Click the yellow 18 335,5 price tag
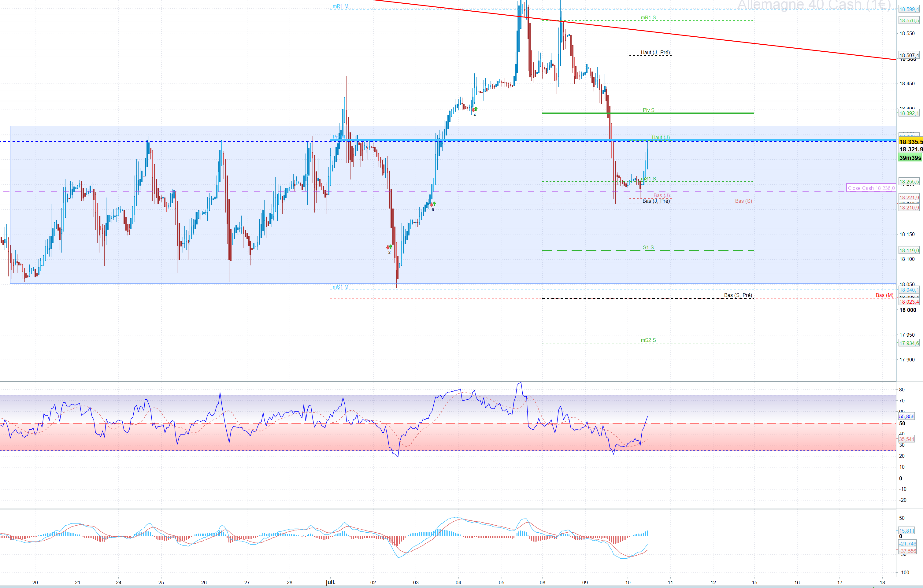923x588 pixels. [910, 142]
